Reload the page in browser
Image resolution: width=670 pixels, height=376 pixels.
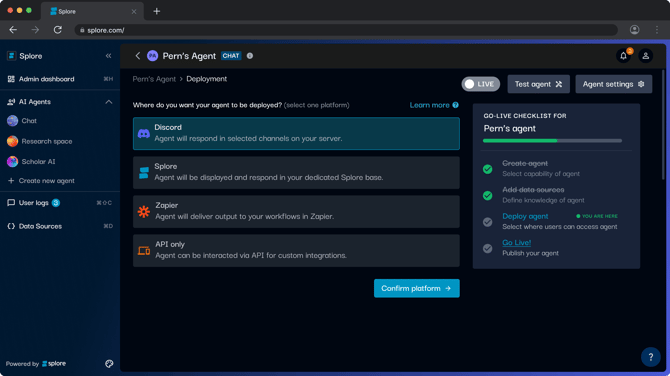click(x=58, y=30)
